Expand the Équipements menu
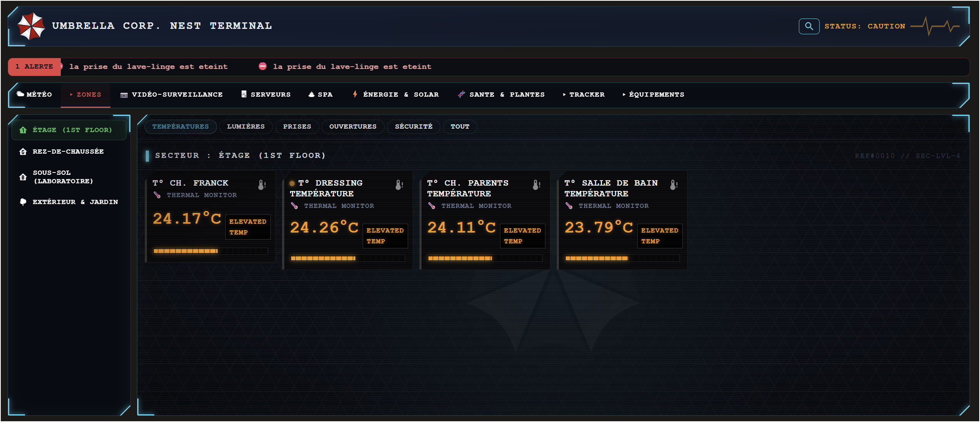Viewport: 980px width, 422px height. pyautogui.click(x=653, y=95)
